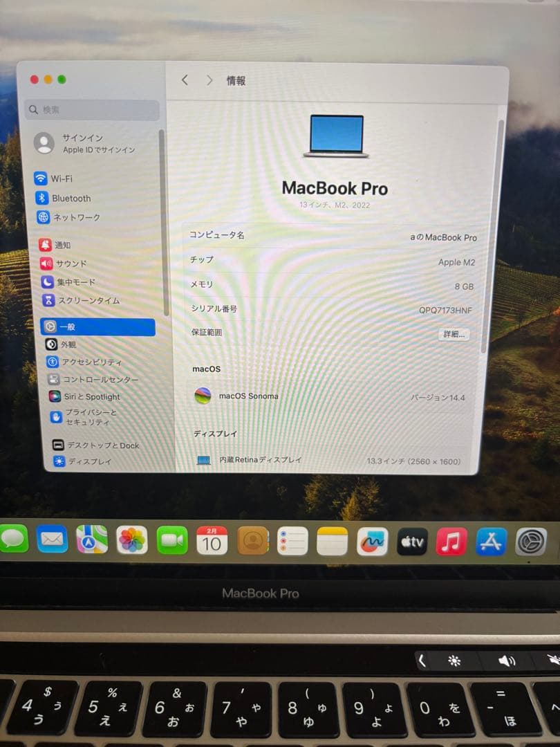Click the back chevron above 情報
This screenshot has width=560, height=747.
pos(185,80)
